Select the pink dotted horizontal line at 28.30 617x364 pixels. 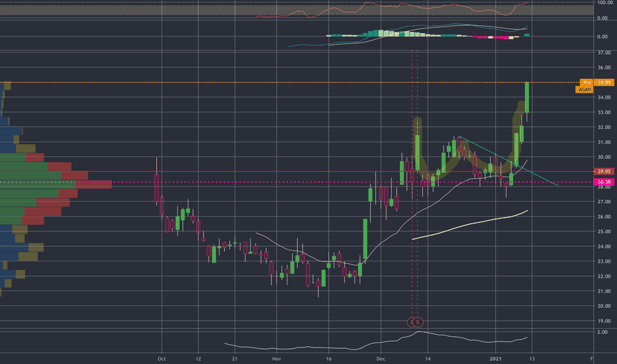[295, 182]
